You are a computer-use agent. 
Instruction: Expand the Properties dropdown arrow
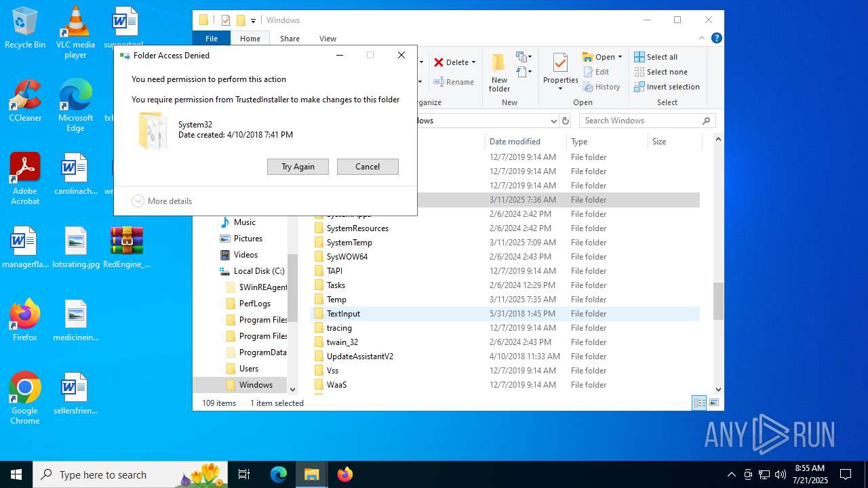(560, 89)
